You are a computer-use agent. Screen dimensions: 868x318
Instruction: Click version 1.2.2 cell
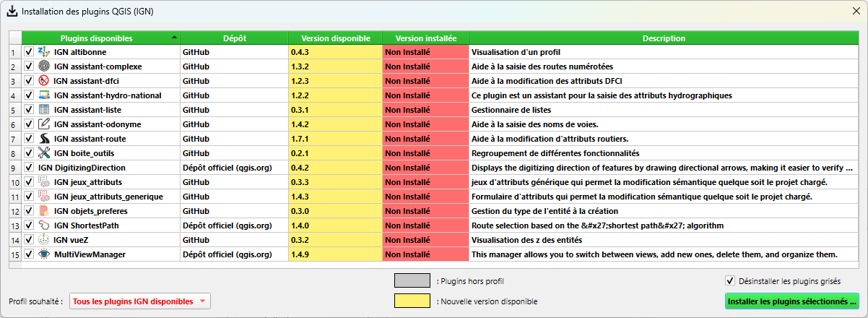click(x=336, y=95)
